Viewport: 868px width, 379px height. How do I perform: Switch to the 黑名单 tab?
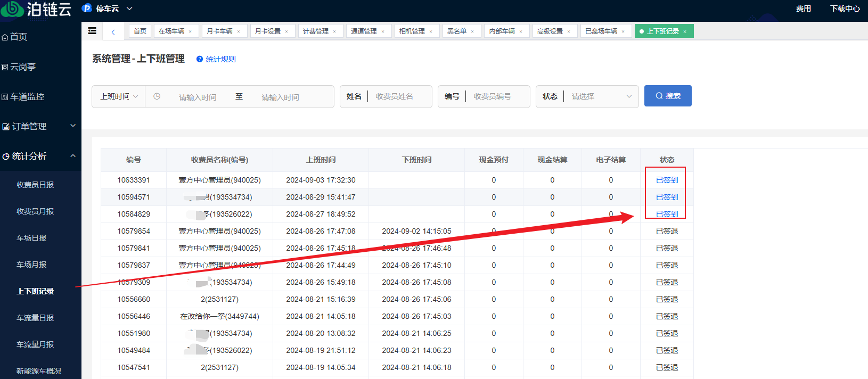coord(457,31)
